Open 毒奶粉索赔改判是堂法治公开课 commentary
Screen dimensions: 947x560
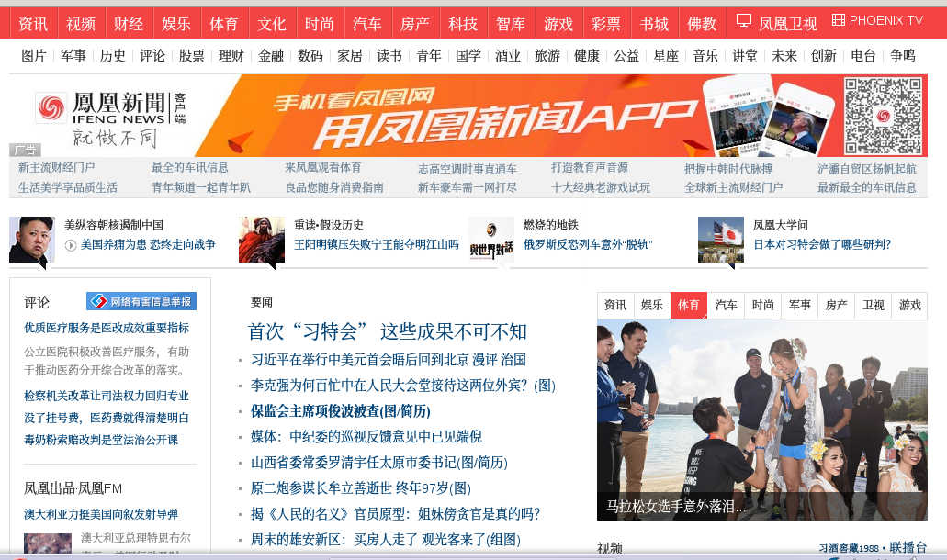(x=101, y=440)
